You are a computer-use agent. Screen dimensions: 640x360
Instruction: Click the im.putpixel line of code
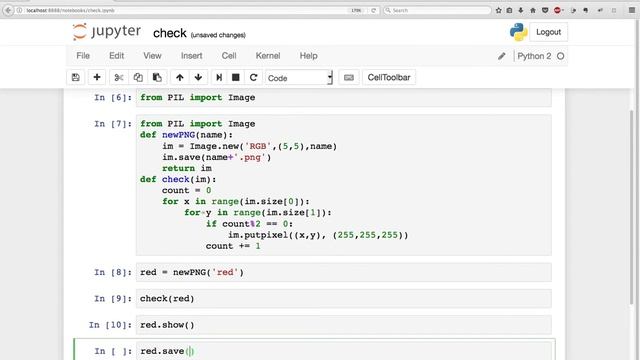(x=318, y=235)
